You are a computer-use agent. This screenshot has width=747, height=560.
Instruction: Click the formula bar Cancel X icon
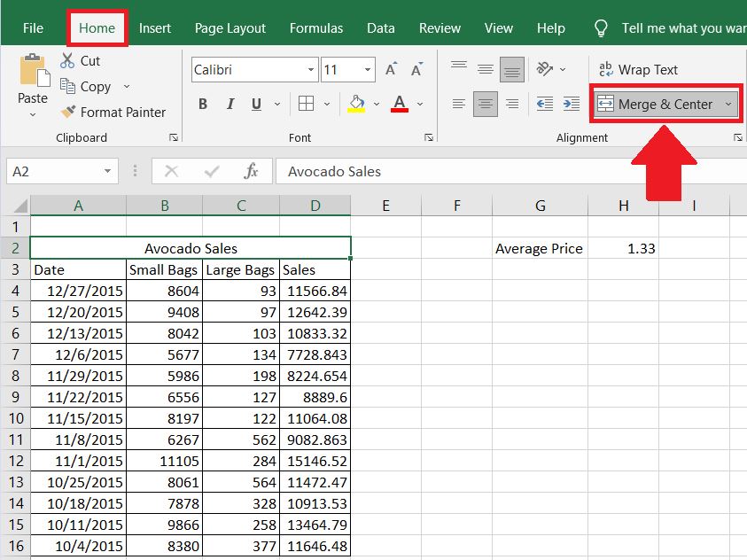172,171
